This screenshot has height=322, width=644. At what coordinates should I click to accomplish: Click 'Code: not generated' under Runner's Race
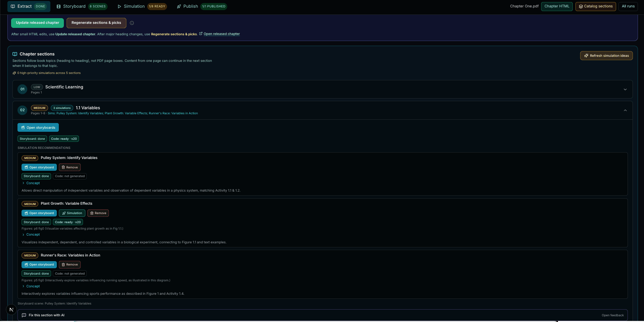tap(70, 274)
